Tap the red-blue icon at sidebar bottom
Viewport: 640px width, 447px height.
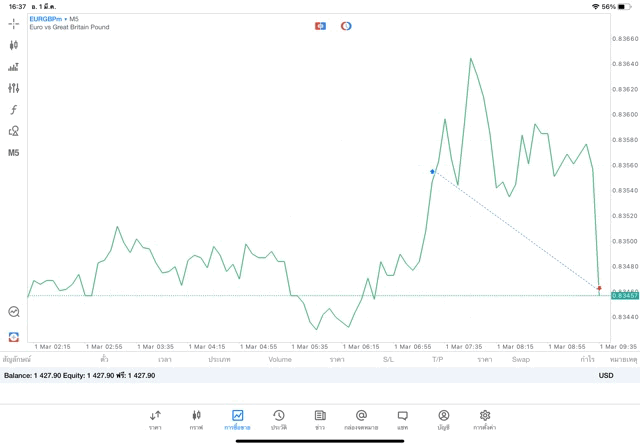coord(13,337)
